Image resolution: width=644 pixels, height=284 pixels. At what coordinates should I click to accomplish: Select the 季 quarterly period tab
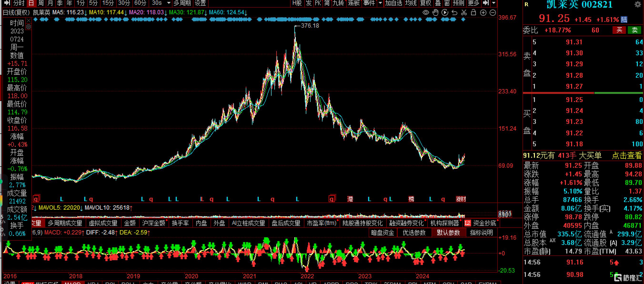[x=60, y=3]
